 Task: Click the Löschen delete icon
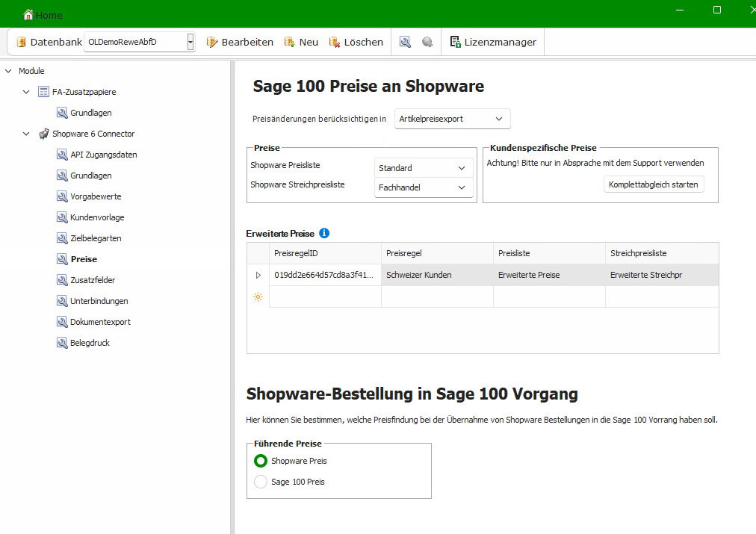coord(334,42)
